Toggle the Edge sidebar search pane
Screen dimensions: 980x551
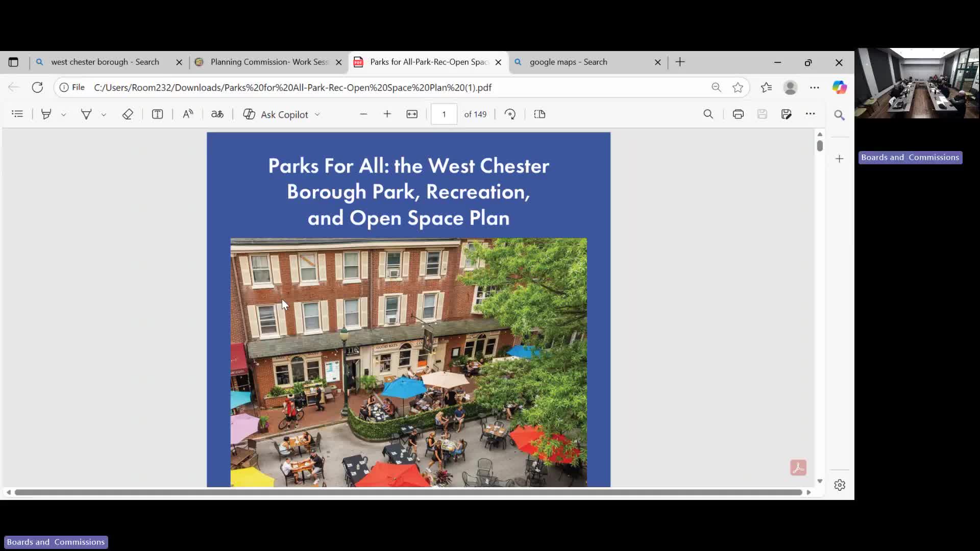(x=840, y=115)
